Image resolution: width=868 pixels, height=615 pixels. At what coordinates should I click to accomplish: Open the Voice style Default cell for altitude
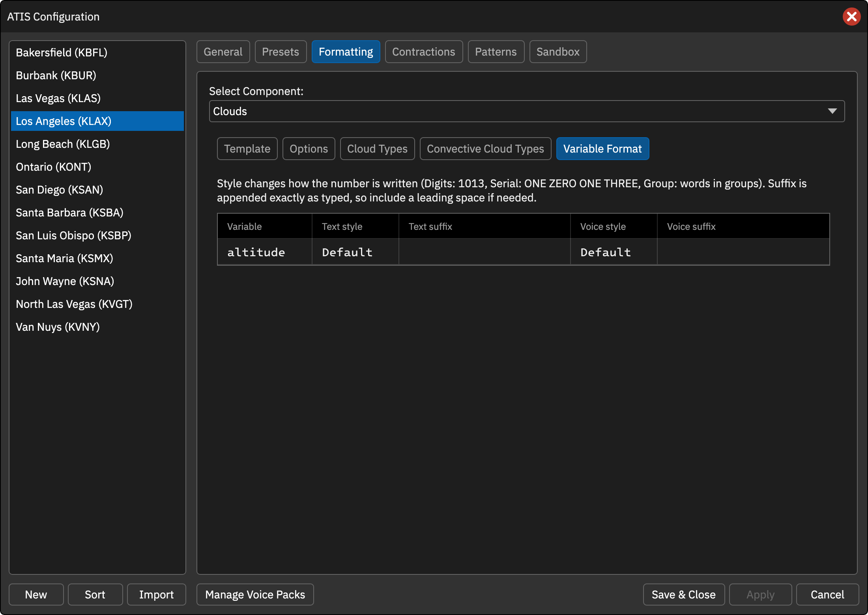pos(614,252)
